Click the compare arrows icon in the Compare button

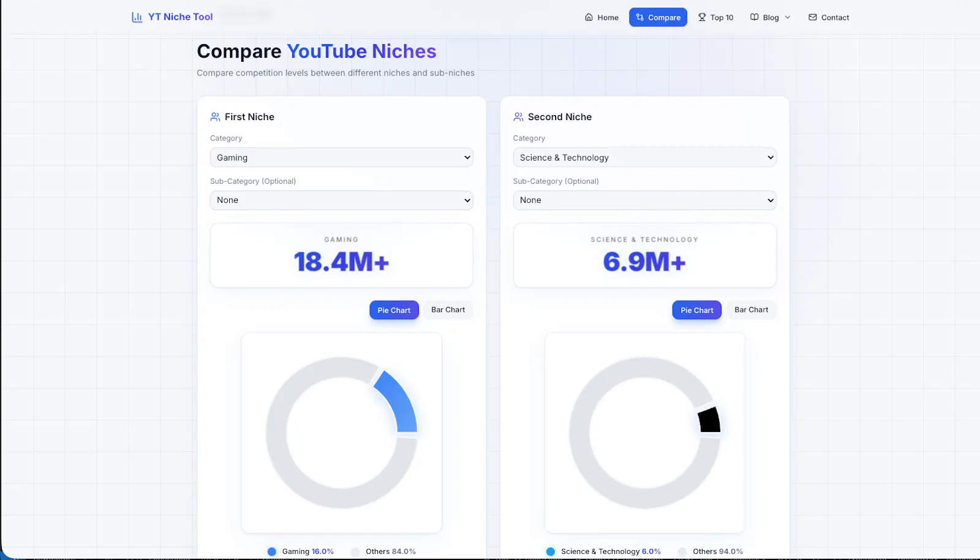[x=640, y=17]
